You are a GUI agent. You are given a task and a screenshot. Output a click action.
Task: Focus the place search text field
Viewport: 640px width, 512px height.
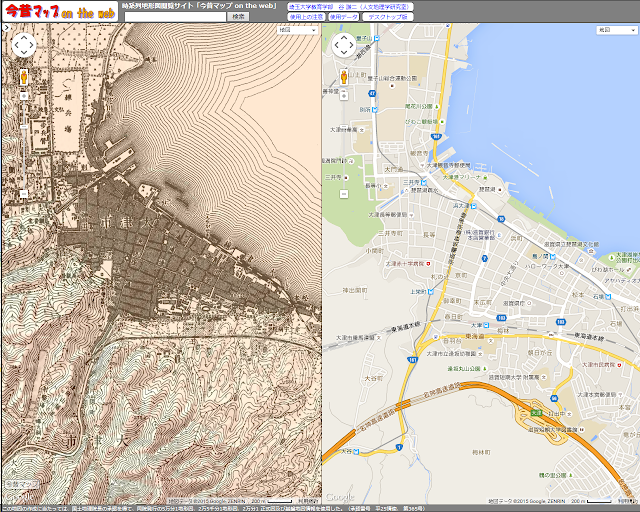tap(175, 17)
